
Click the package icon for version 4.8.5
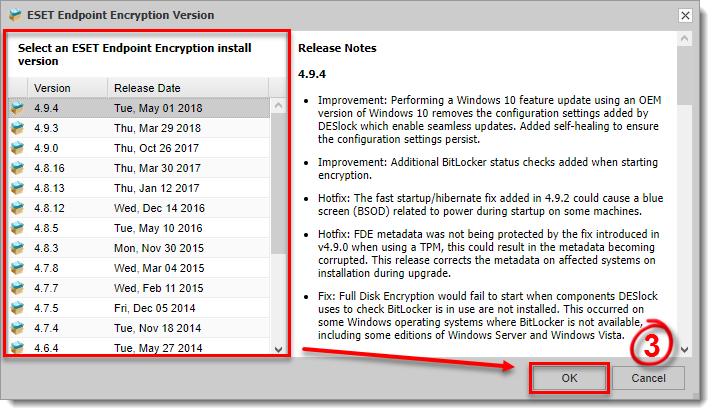coord(18,228)
